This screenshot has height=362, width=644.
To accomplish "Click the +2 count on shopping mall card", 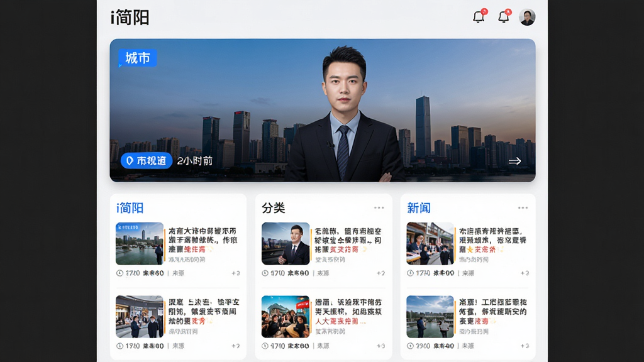I will click(235, 346).
